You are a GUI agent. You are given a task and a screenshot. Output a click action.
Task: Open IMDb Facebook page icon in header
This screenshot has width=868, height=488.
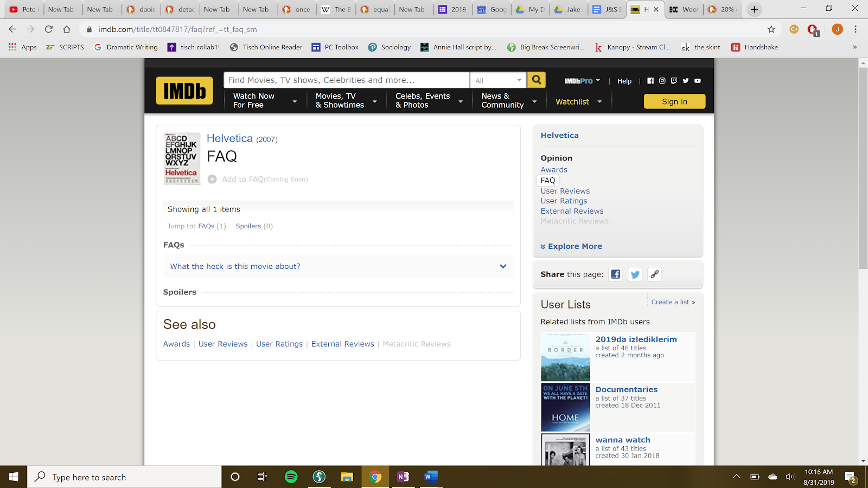click(650, 81)
